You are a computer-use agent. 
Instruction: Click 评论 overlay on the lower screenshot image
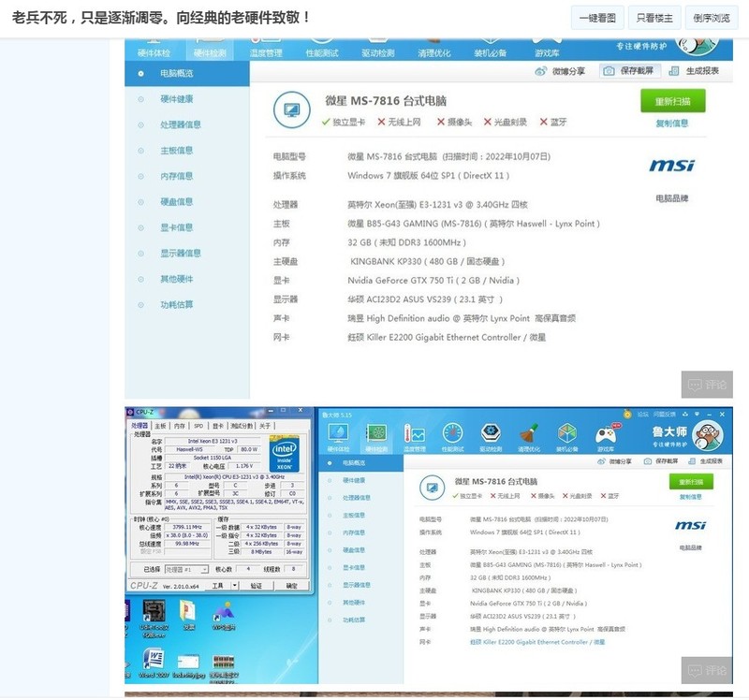(707, 670)
